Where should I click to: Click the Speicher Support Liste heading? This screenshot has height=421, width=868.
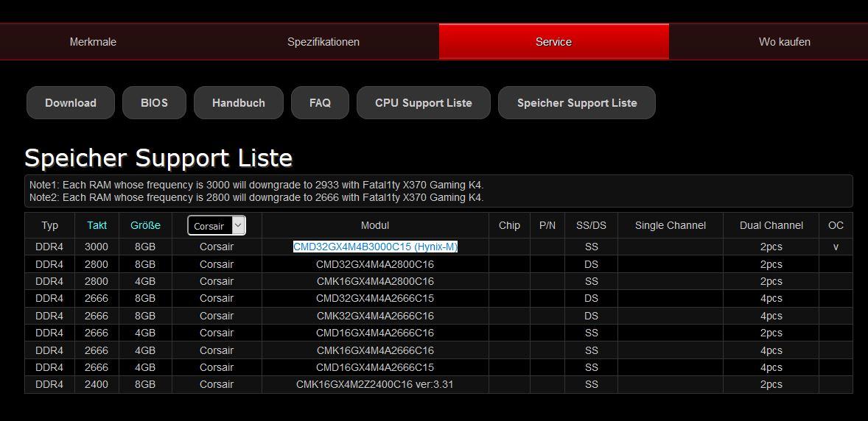[158, 158]
